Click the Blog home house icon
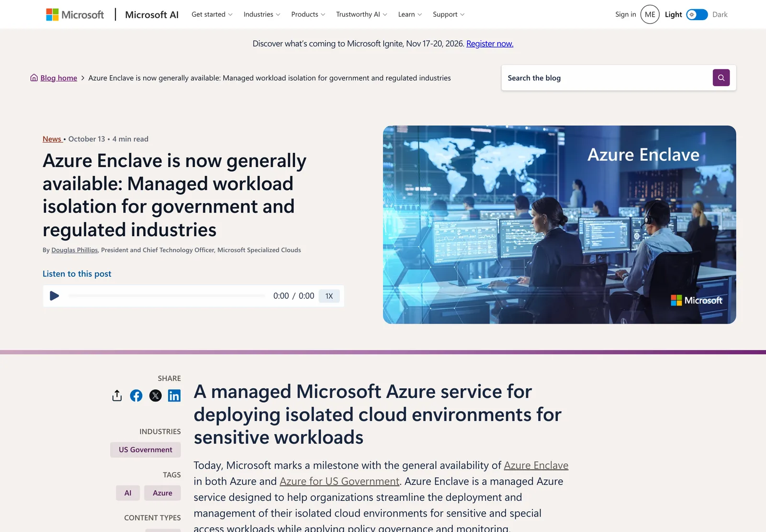Screen dimensions: 766x532 [34, 78]
